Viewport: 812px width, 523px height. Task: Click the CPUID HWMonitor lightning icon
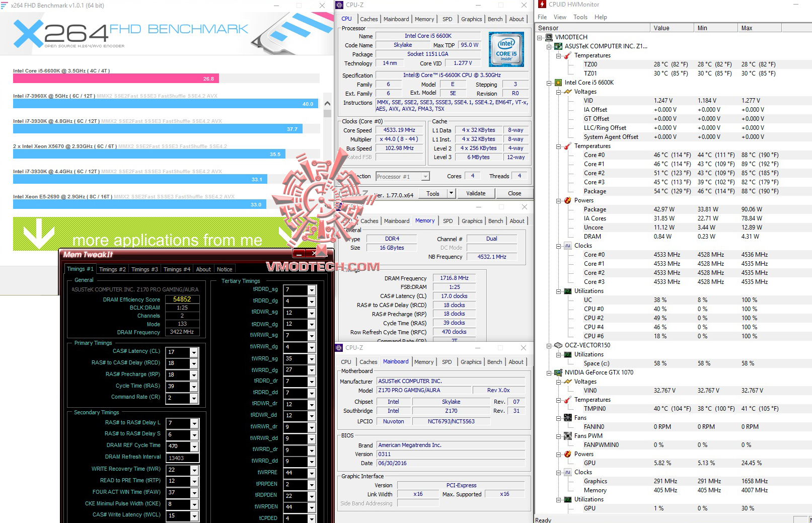[542, 5]
